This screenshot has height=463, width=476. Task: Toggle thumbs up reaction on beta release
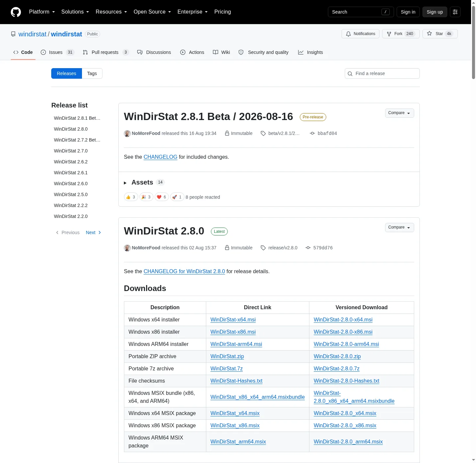[x=131, y=197]
